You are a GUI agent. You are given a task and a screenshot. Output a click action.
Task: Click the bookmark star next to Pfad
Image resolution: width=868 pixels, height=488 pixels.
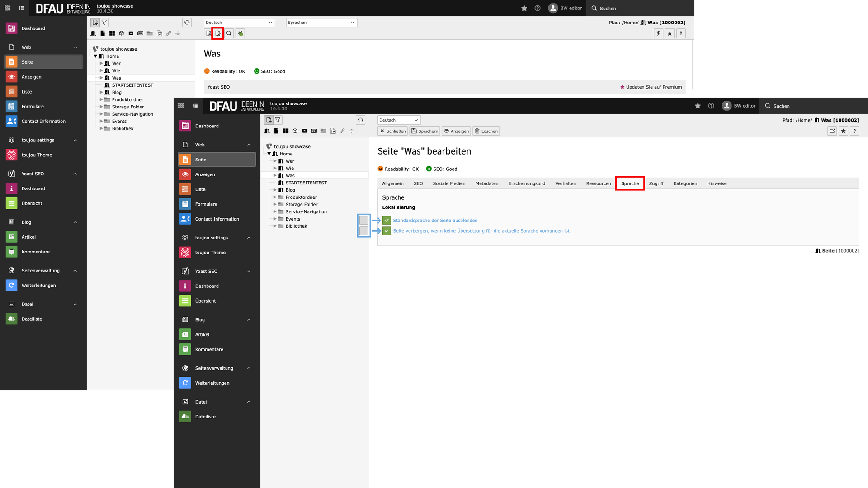843,131
